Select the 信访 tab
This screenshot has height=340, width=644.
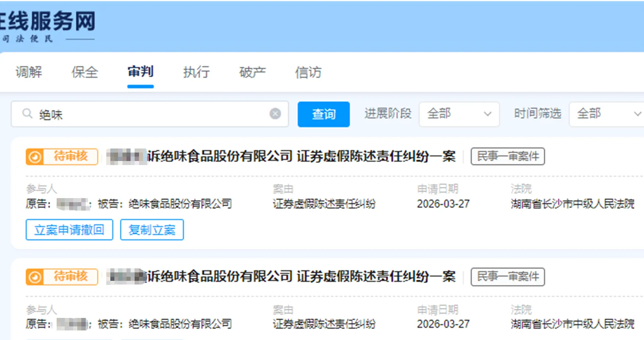pos(308,72)
